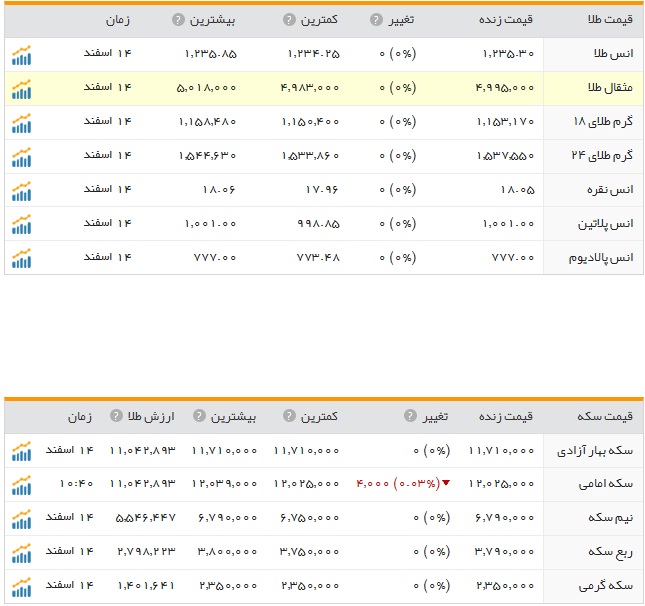
Task: Open the مثقال طلا link
Action: pos(610,88)
